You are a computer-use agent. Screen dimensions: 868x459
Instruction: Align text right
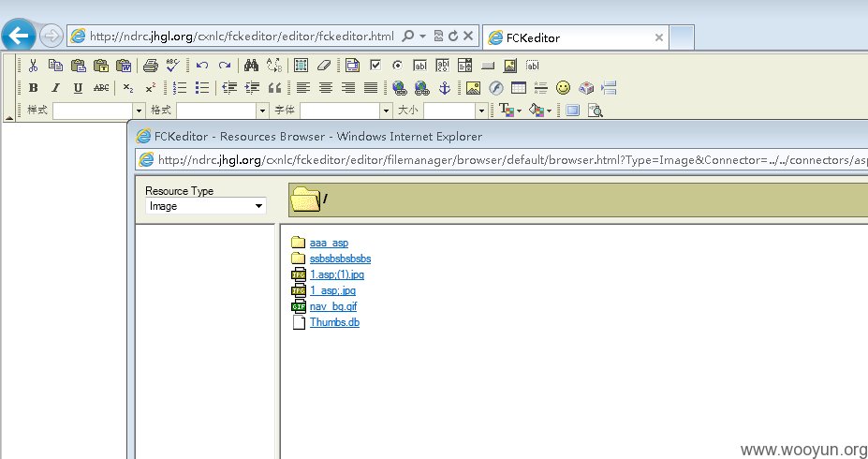(x=348, y=87)
